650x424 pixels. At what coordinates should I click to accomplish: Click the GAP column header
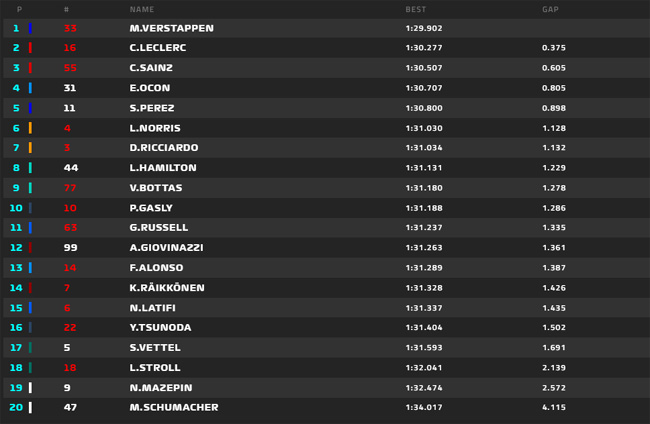(550, 9)
